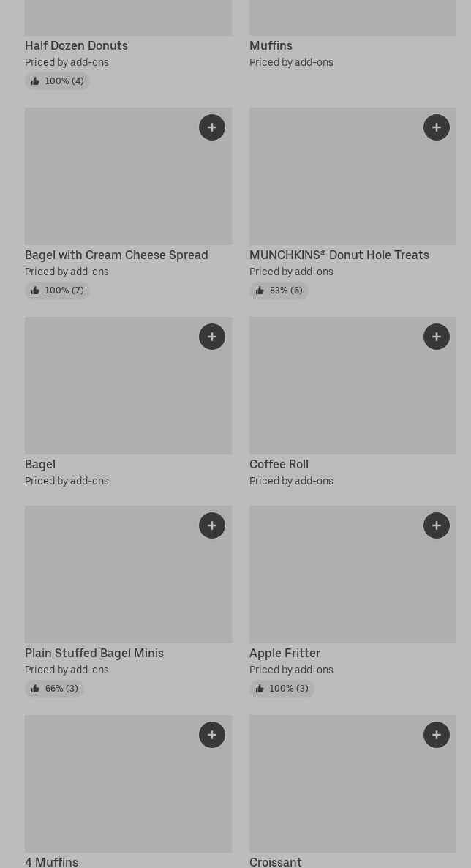
Task: Click Plain Stuffed Bagel Minis name
Action: click(x=94, y=653)
